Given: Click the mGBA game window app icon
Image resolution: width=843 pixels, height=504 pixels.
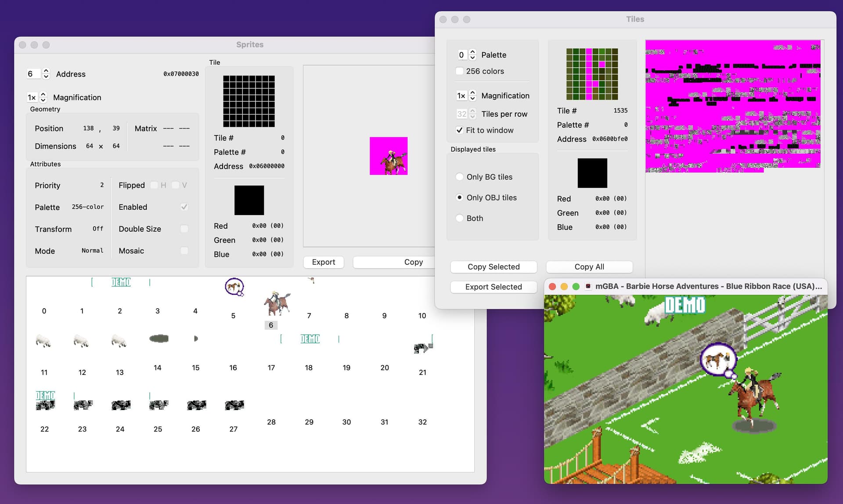Looking at the screenshot, I should point(588,286).
